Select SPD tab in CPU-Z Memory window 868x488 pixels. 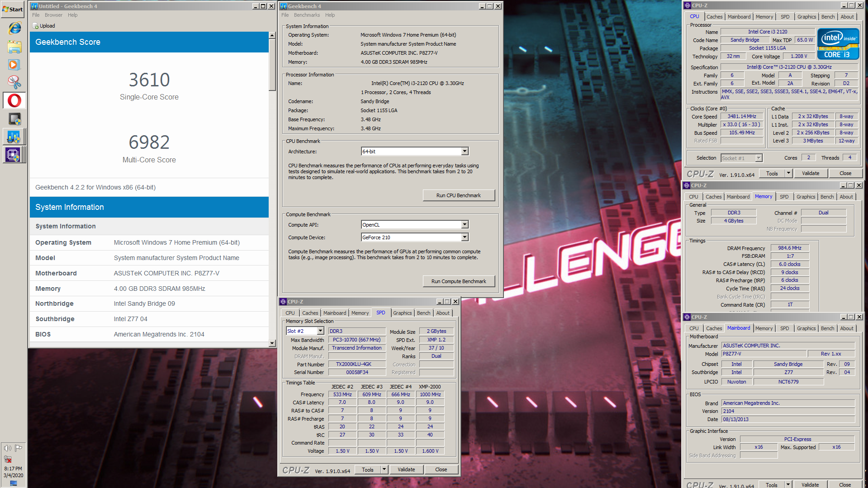coord(784,197)
